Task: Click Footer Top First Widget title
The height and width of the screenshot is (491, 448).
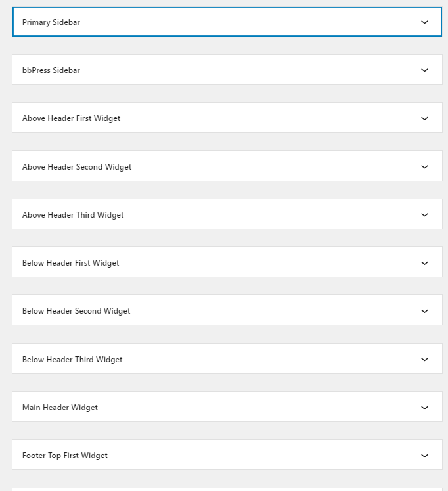Action: 65,456
